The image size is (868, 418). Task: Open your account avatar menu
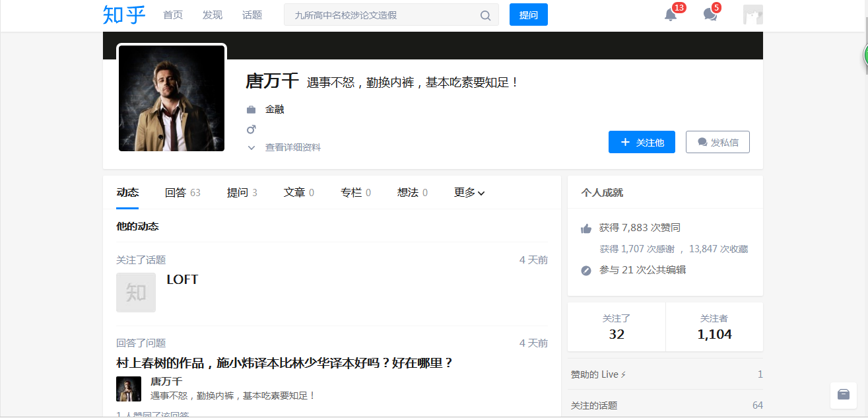[753, 15]
